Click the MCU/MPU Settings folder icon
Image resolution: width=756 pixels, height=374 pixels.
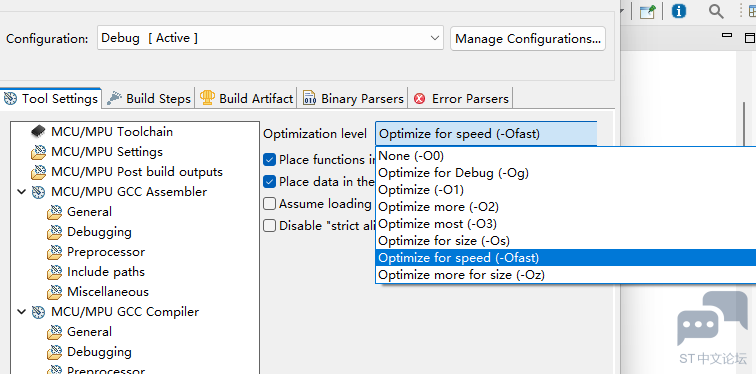click(39, 152)
